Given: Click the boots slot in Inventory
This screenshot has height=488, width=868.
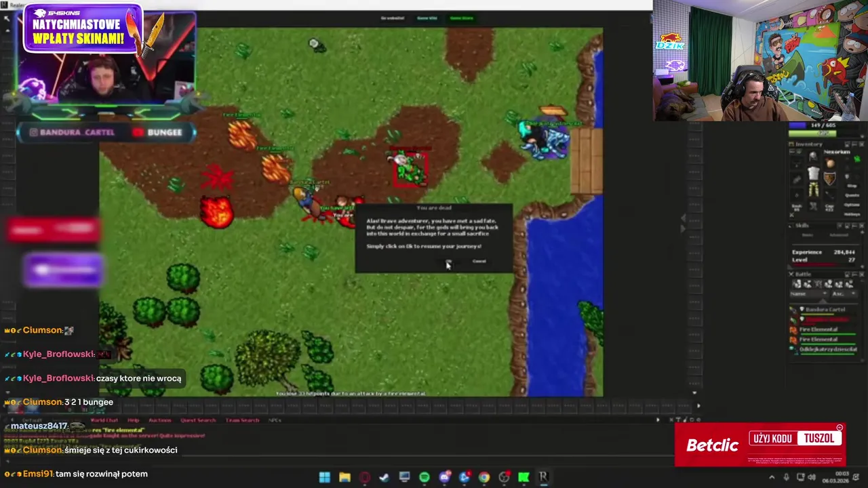Looking at the screenshot, I should pos(813,205).
